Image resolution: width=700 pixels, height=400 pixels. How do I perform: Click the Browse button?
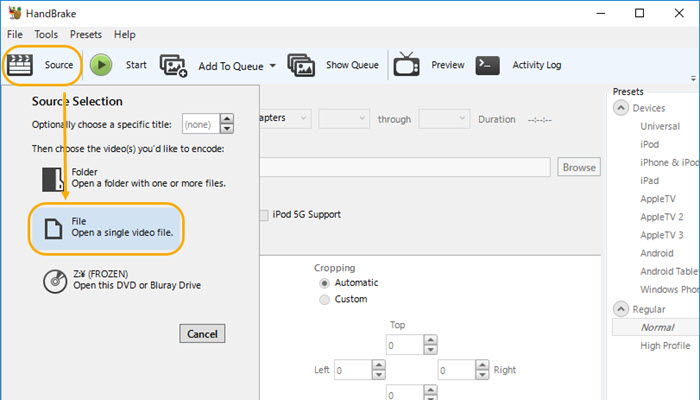pyautogui.click(x=579, y=167)
